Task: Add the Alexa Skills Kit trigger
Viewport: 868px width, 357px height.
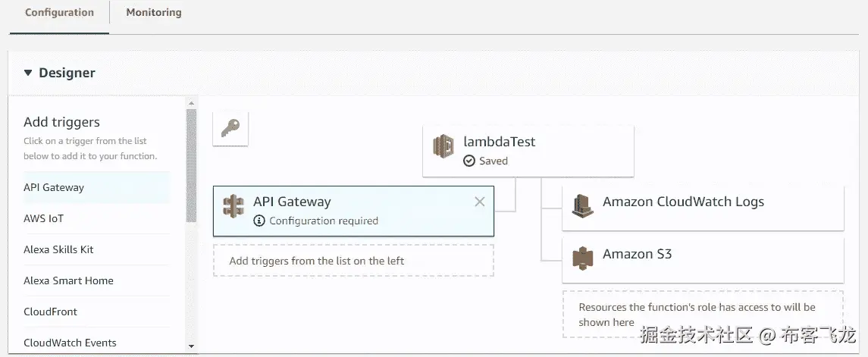Action: tap(58, 249)
